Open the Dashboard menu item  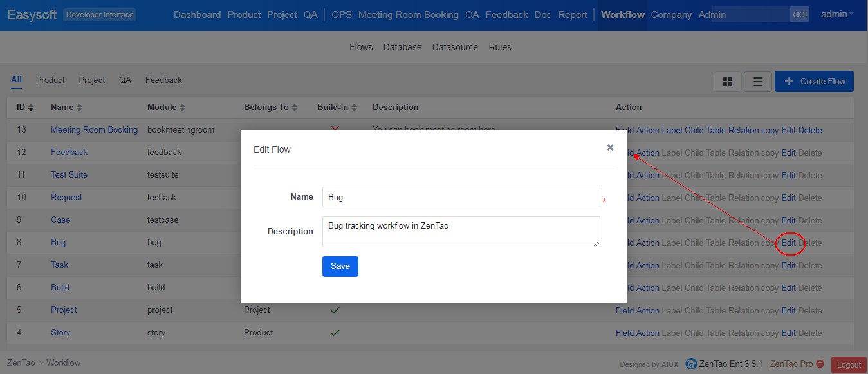[197, 15]
